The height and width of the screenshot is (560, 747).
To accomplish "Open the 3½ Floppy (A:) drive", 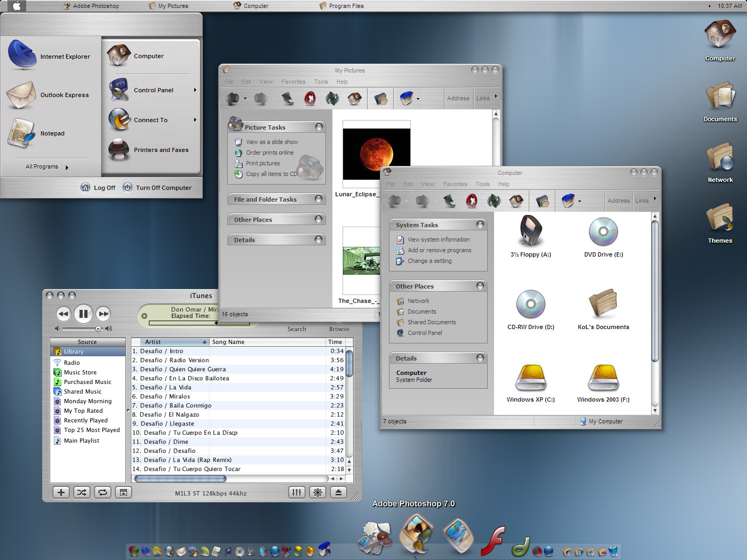I will pyautogui.click(x=531, y=236).
